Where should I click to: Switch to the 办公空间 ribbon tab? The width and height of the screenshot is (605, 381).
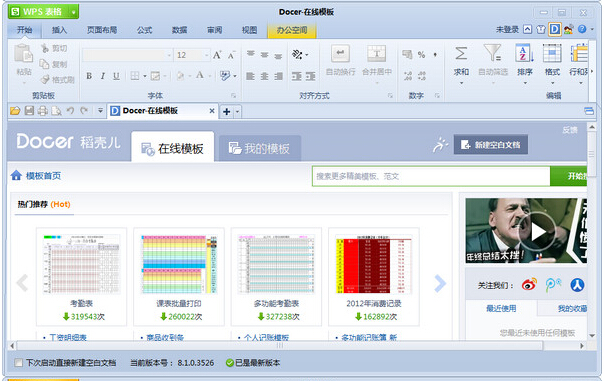coord(292,30)
